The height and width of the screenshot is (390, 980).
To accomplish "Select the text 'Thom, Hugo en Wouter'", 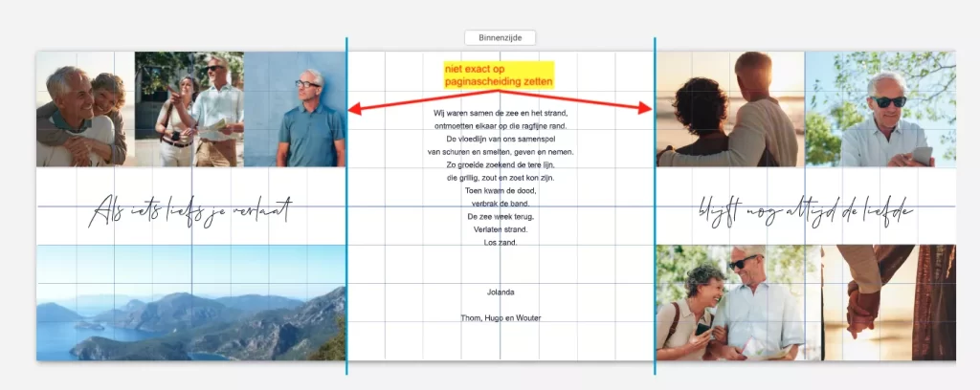I will coord(500,317).
